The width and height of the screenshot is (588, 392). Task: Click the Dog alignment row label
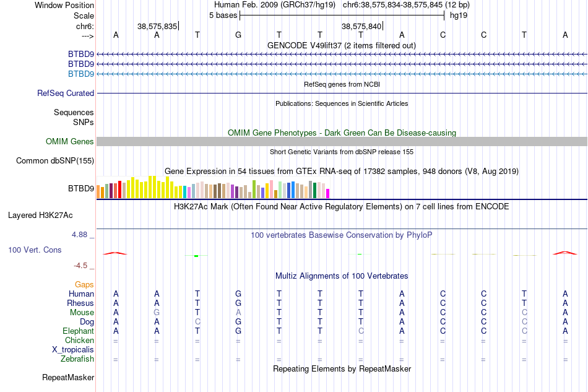(87, 322)
